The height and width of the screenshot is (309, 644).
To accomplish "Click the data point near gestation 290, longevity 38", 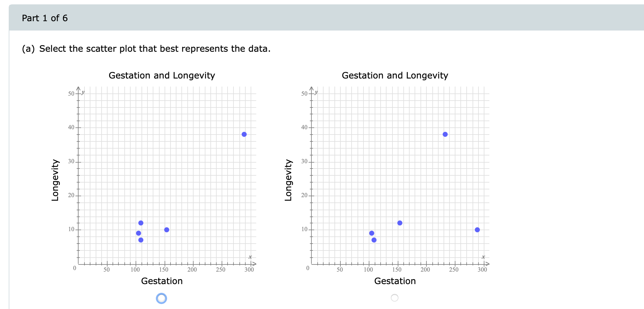I will coord(244,134).
